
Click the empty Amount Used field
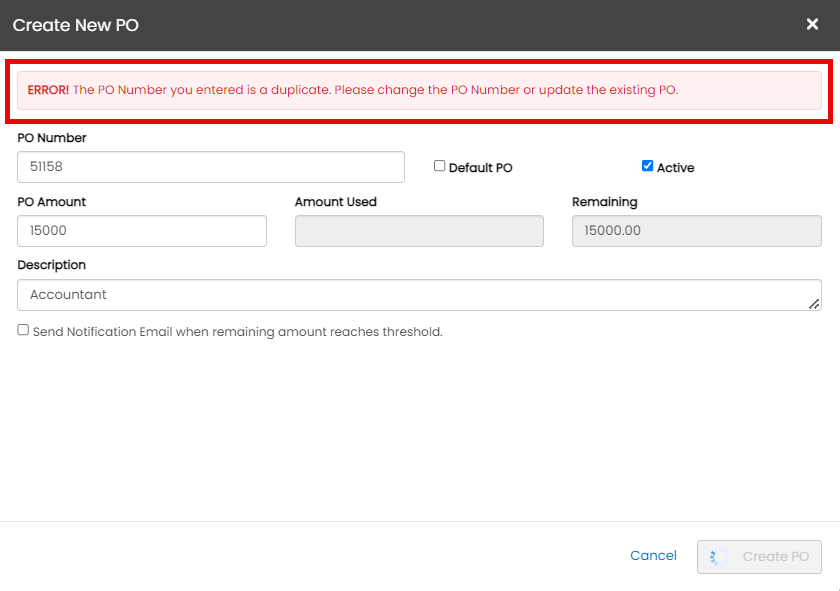click(x=419, y=231)
